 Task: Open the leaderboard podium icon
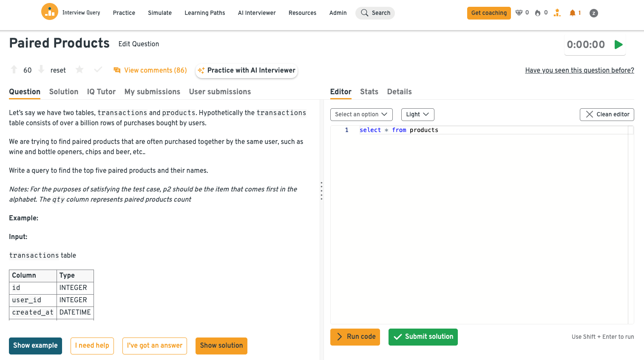click(557, 13)
